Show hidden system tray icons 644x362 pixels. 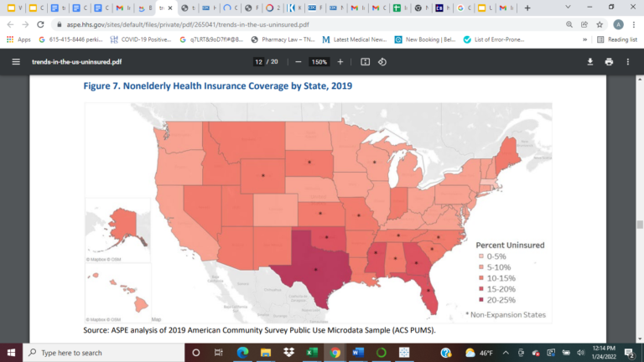tap(506, 353)
